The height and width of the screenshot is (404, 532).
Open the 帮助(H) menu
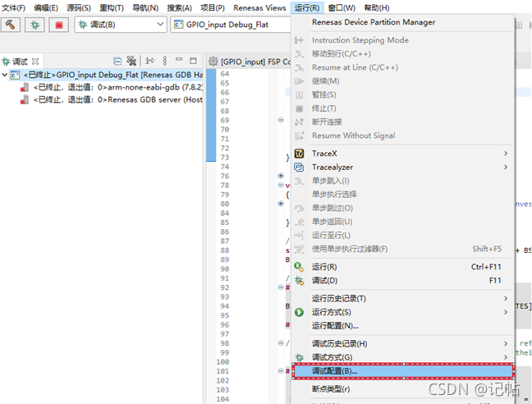click(377, 7)
